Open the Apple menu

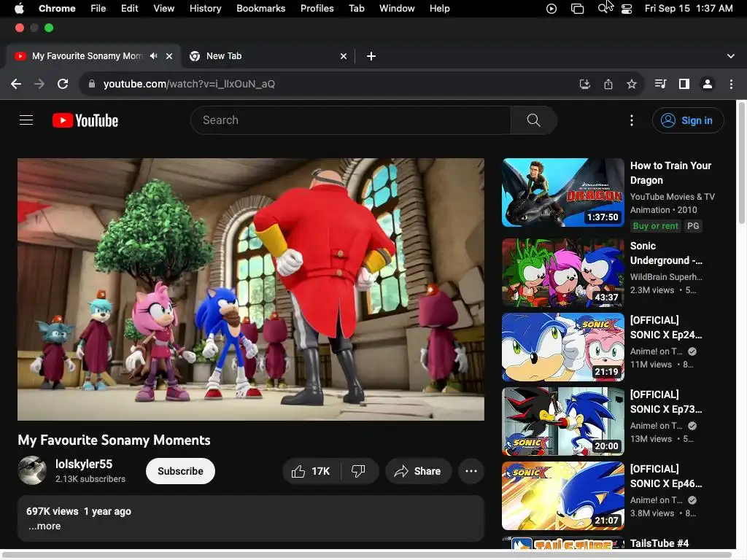tap(19, 8)
